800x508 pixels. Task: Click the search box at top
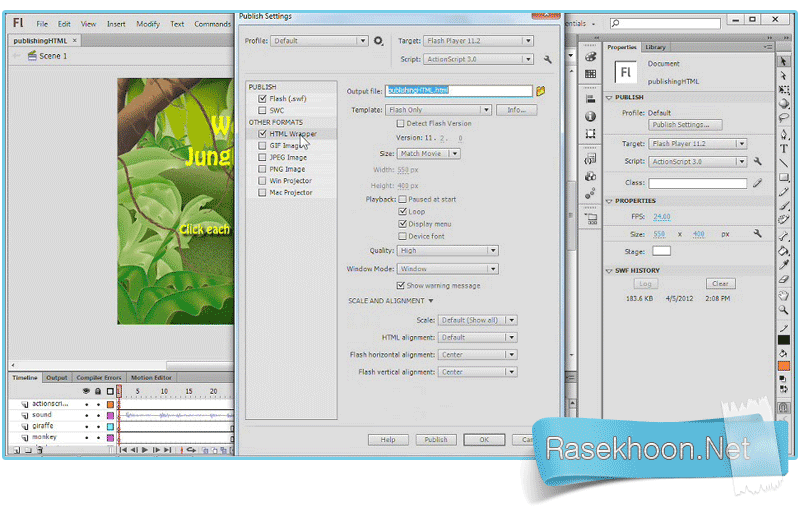665,23
